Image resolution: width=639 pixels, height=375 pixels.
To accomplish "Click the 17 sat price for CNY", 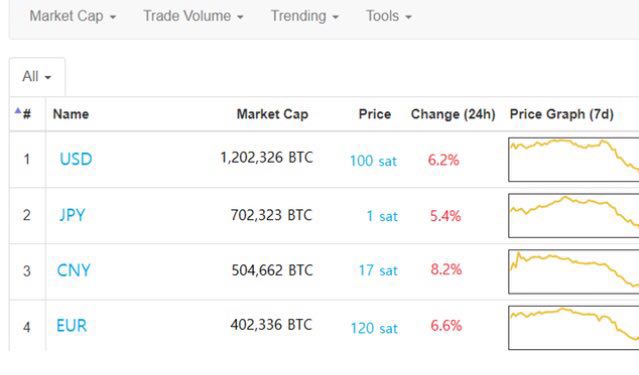I will [x=378, y=270].
